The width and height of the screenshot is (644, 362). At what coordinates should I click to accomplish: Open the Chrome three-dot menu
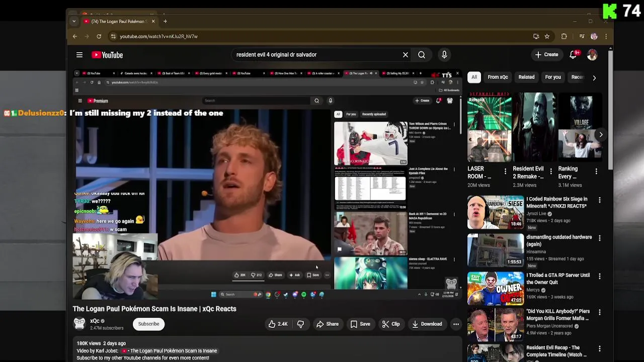pos(606,36)
